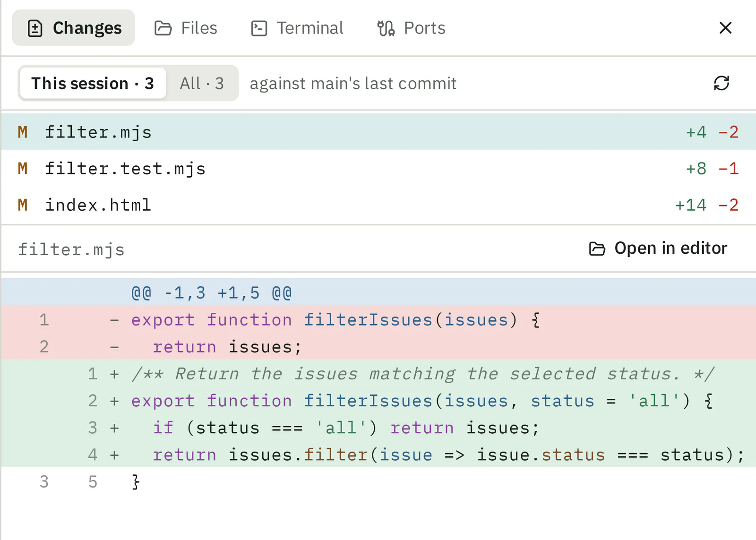Select filter.test.mjs in the changed files list

[x=378, y=168]
